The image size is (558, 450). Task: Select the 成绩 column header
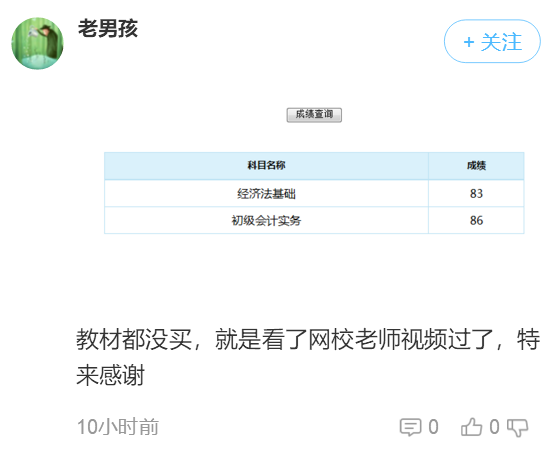476,166
